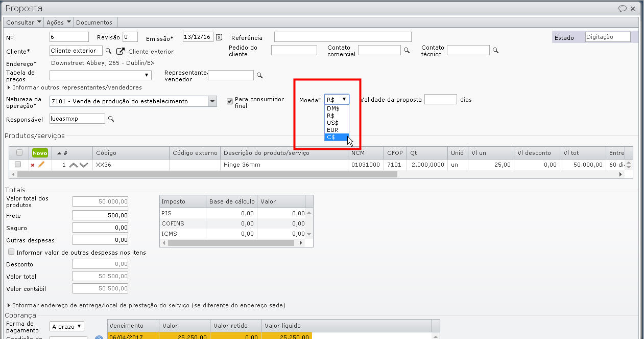Open the comment bubble icon in title bar
The height and width of the screenshot is (339, 644).
(x=623, y=9)
